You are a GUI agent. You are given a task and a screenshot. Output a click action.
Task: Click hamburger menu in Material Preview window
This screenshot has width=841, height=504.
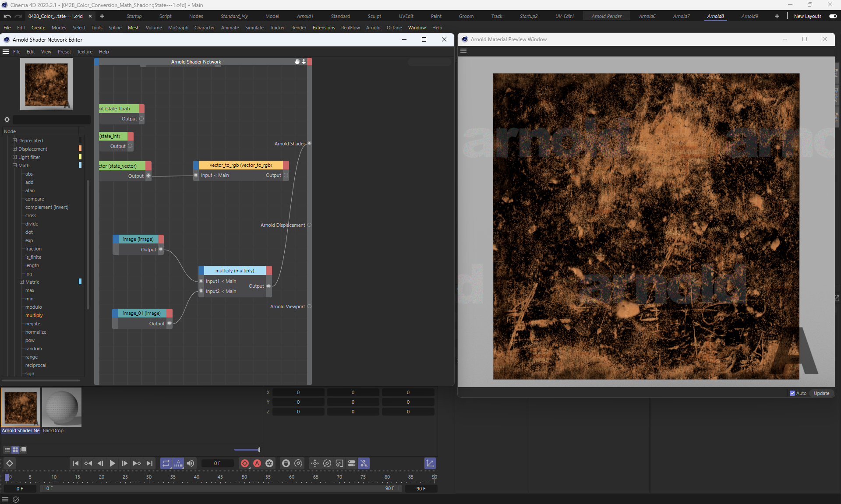click(x=463, y=51)
